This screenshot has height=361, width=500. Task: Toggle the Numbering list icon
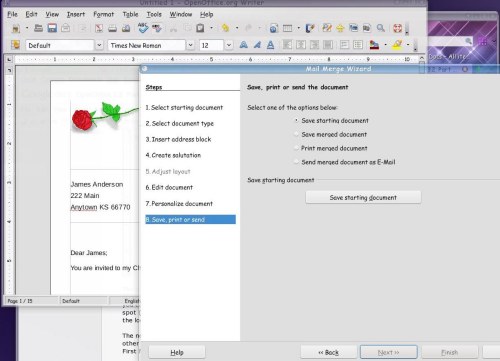344,45
